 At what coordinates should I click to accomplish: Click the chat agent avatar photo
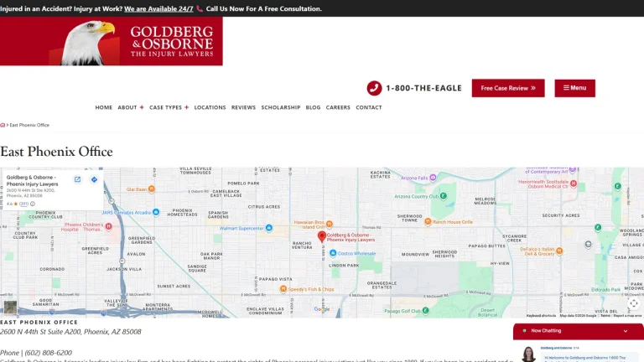pos(528,354)
